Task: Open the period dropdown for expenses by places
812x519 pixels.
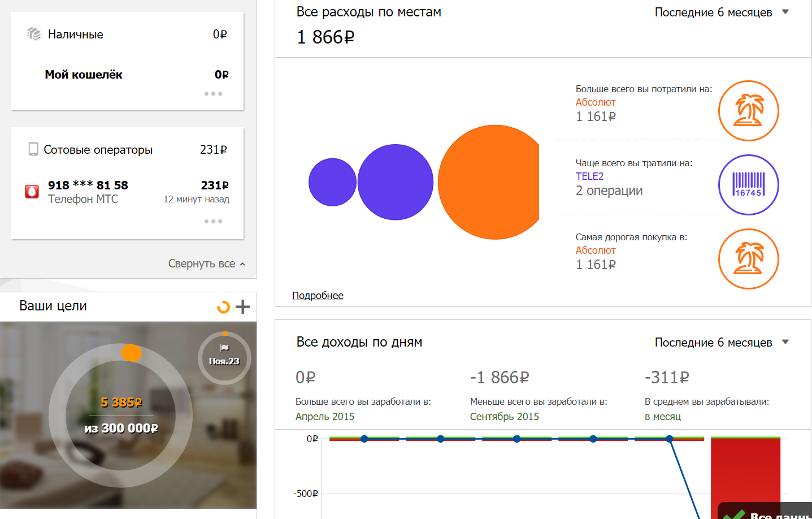Action: [721, 12]
